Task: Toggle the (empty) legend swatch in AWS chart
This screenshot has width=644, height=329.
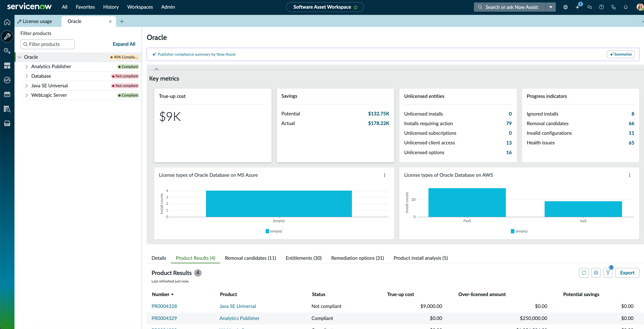Action: pos(513,231)
